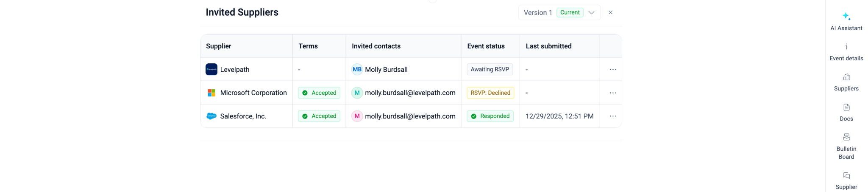Click the Salesforce cloud logo
This screenshot has height=192, width=868.
click(x=211, y=116)
